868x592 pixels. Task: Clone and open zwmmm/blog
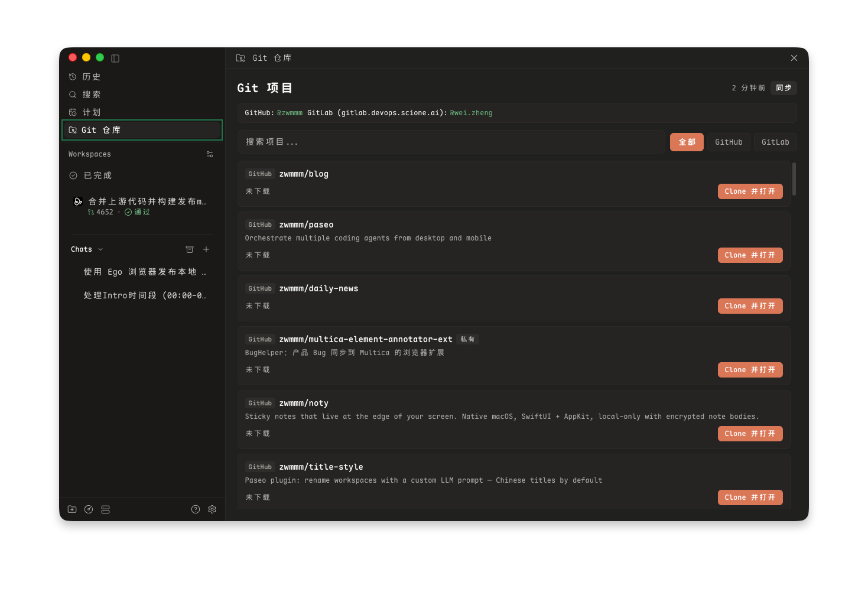tap(750, 191)
